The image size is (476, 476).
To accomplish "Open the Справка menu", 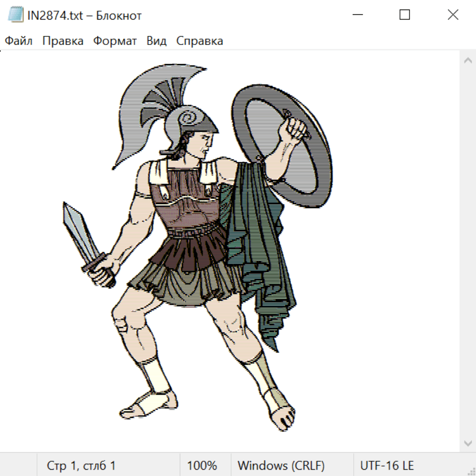I will click(x=199, y=41).
